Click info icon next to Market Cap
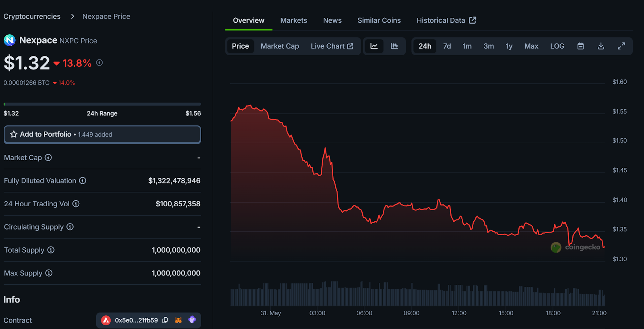The width and height of the screenshot is (644, 329). [x=48, y=158]
